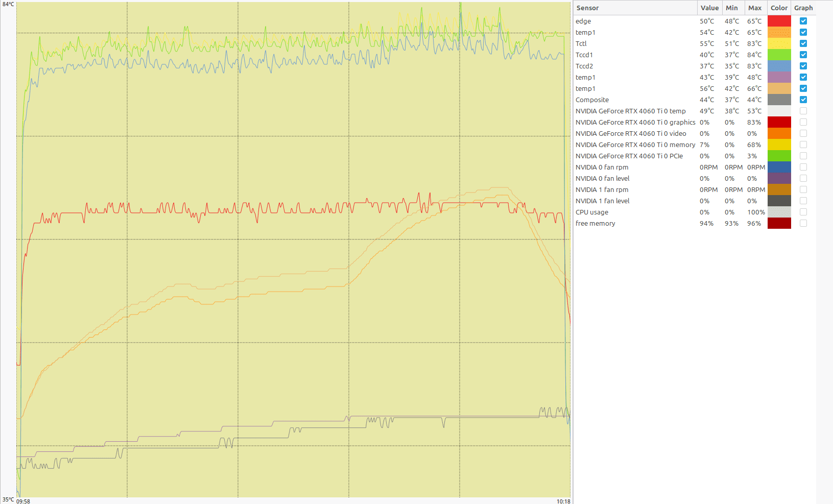Enable graph for RTX 4060 Ti PCIe
Viewport: 833px width, 504px height.
point(803,156)
